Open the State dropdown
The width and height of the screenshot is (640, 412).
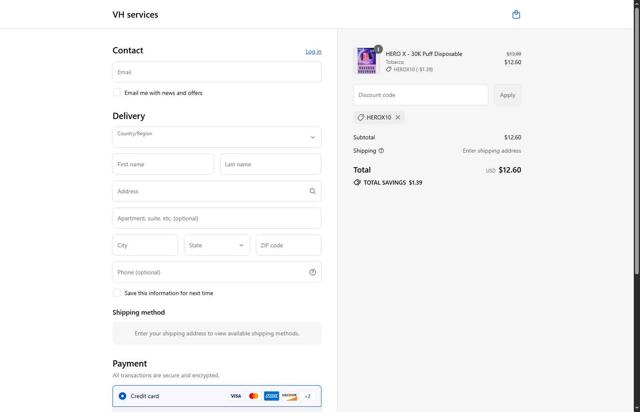[x=217, y=245]
